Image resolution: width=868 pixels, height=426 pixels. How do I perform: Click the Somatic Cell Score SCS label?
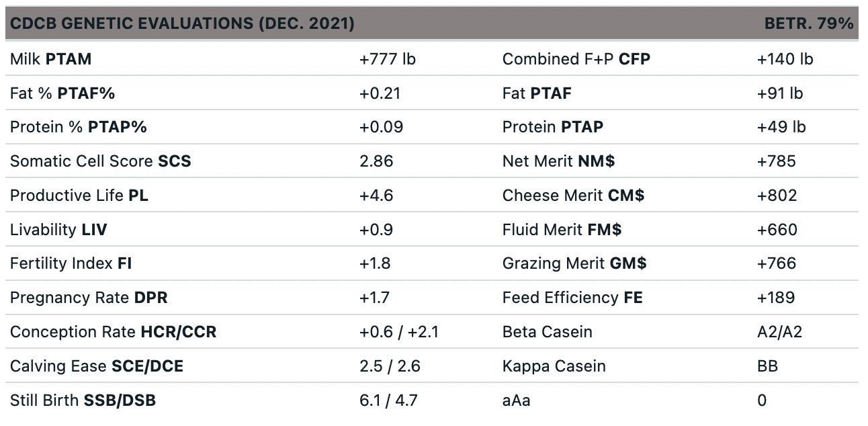coord(100,161)
